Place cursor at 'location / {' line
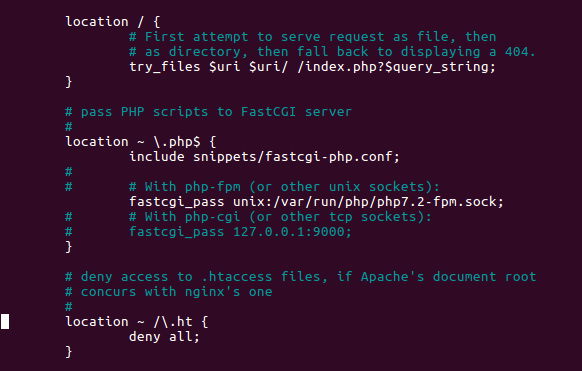 coord(113,22)
